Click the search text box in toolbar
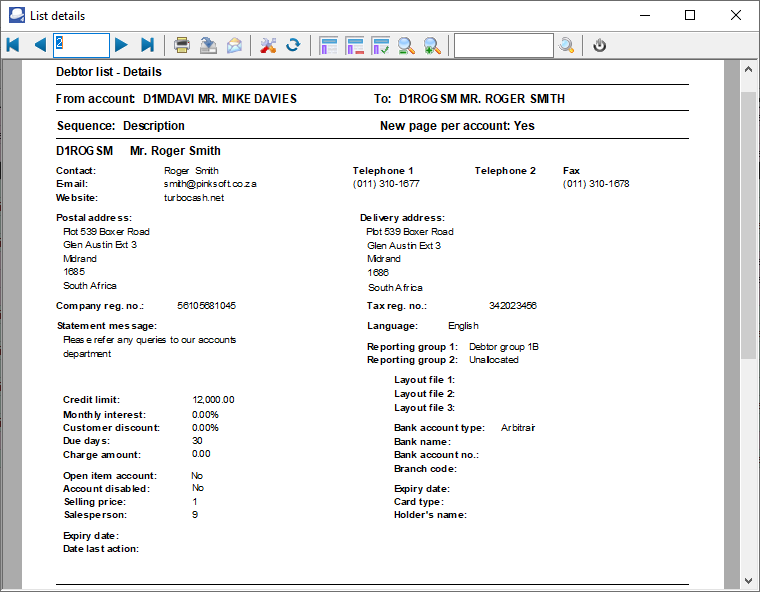The width and height of the screenshot is (760, 592). (x=503, y=45)
